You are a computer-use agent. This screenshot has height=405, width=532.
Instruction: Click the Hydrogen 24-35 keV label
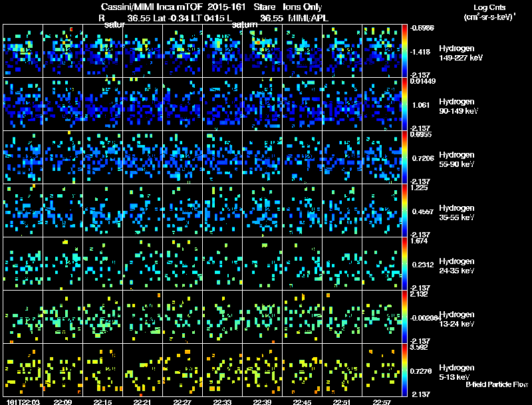[457, 266]
